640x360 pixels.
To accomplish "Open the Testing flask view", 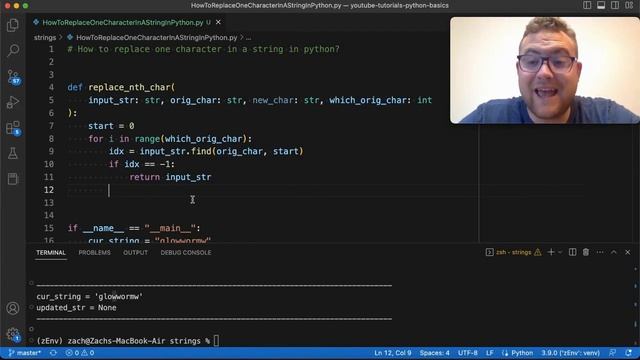I will (x=13, y=153).
